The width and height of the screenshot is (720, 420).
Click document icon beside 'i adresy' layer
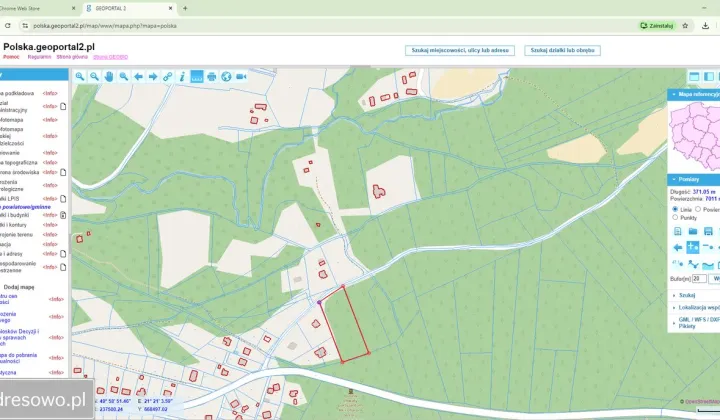[63, 253]
